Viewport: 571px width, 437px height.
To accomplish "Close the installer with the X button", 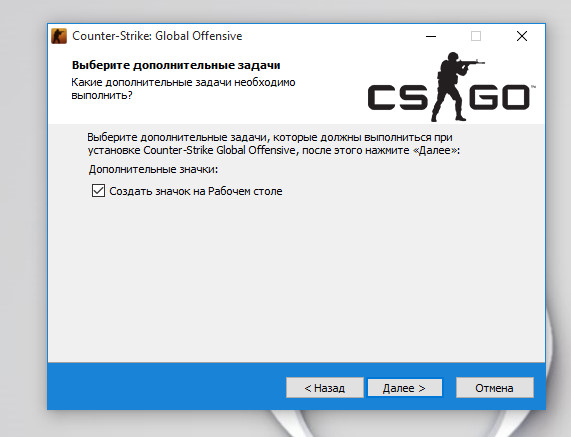I will point(522,36).
